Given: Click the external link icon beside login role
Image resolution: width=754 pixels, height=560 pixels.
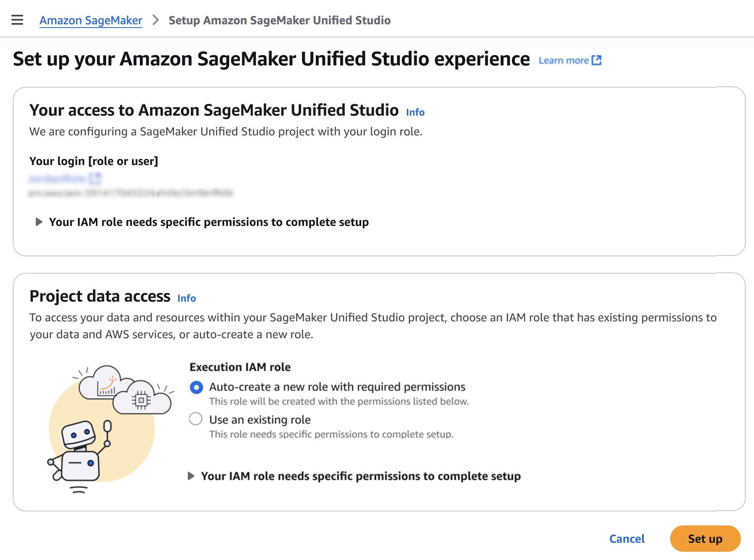Looking at the screenshot, I should tap(95, 178).
